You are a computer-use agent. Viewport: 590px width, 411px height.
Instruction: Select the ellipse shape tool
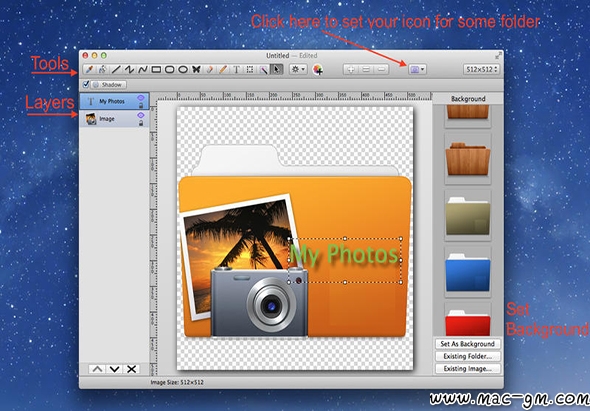183,70
